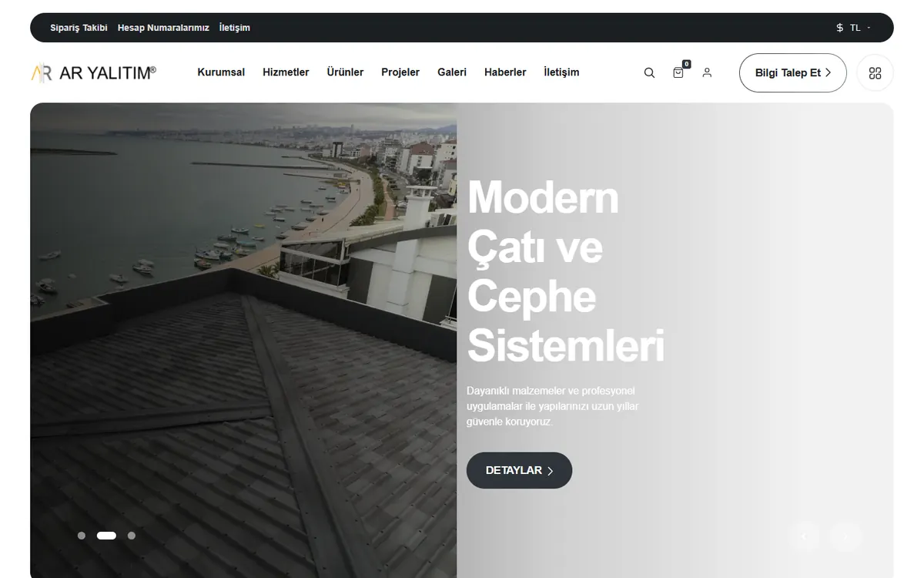Select the active middle slider dot
Screen dimensions: 924x578
(106, 536)
